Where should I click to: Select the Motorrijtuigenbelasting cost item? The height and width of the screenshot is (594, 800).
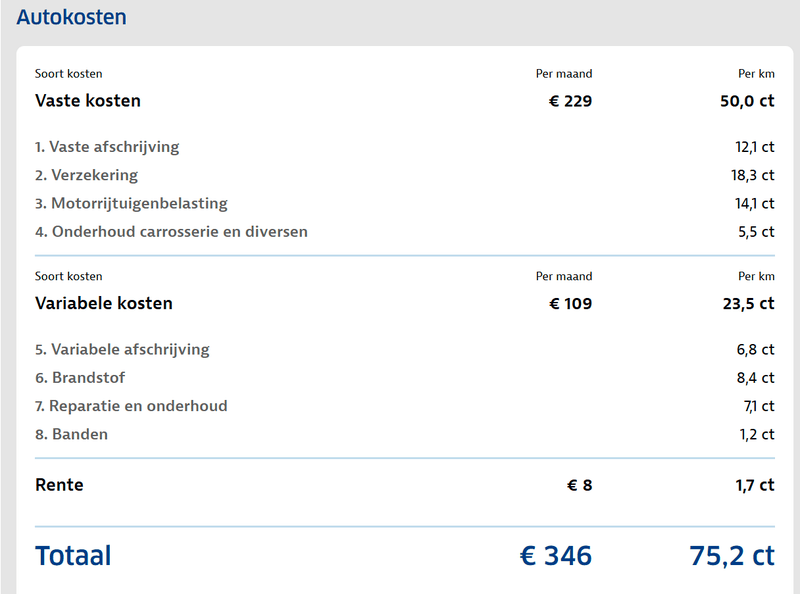[x=131, y=204]
